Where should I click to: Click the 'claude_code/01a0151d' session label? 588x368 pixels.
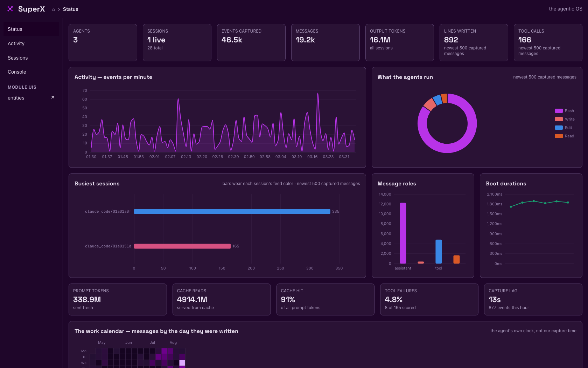click(x=108, y=246)
